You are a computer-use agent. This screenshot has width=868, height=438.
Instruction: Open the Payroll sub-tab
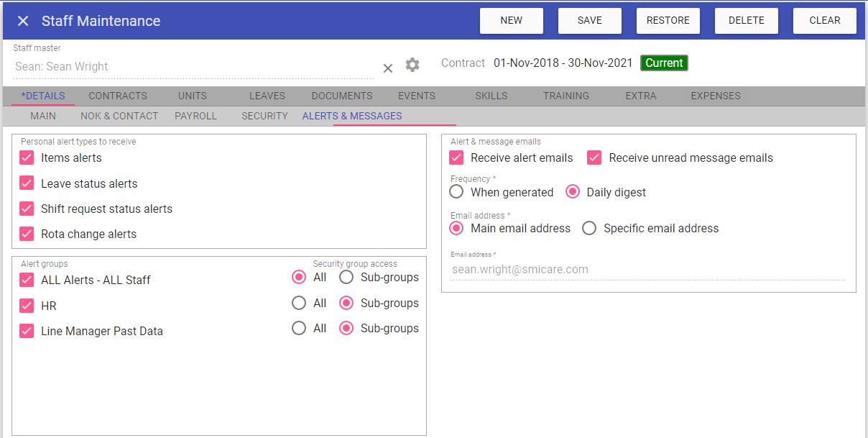(x=195, y=116)
